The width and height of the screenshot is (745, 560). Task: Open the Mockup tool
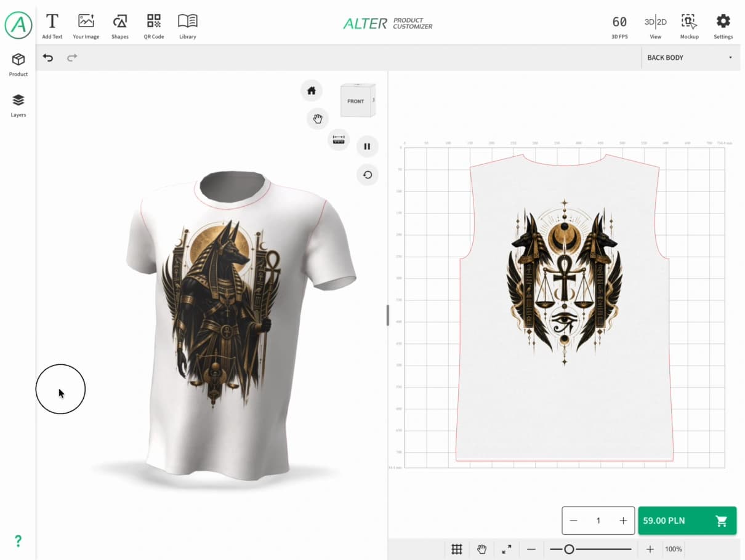coord(690,26)
